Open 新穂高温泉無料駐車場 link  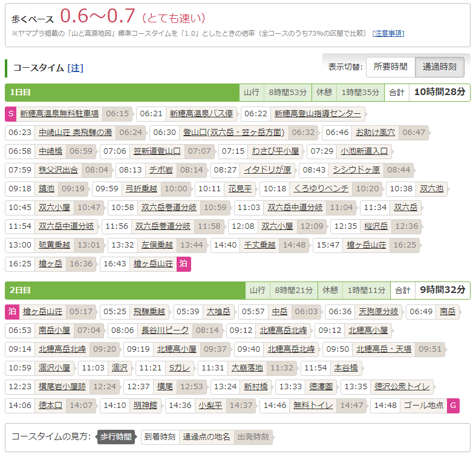tap(59, 114)
